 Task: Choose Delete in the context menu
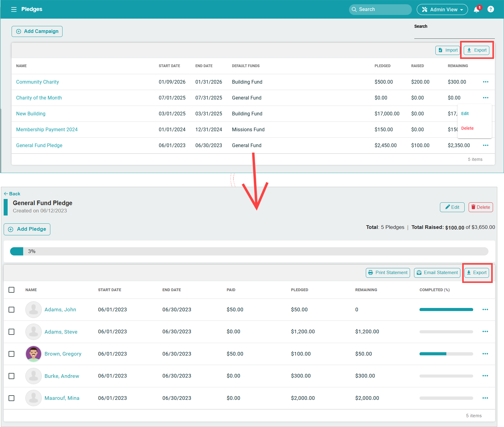pyautogui.click(x=467, y=128)
